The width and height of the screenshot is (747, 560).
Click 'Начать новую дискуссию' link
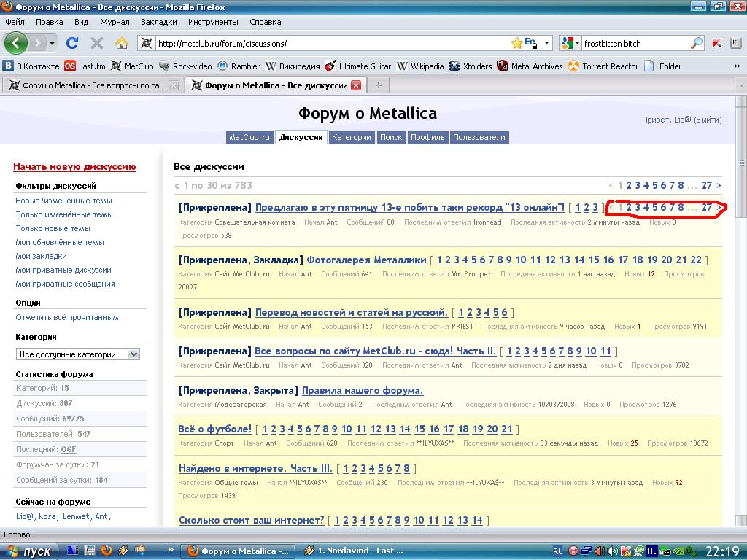point(74,167)
